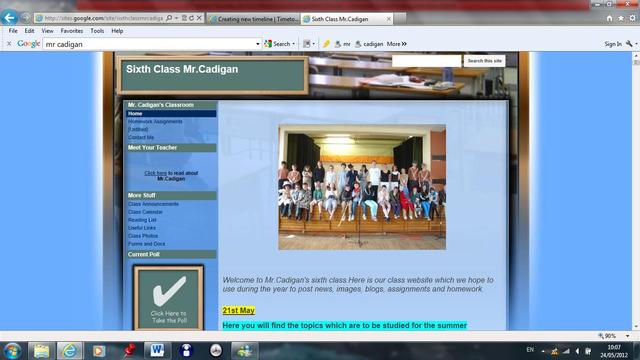This screenshot has width=640, height=360.
Task: Click the Search this site button
Action: coord(484,61)
